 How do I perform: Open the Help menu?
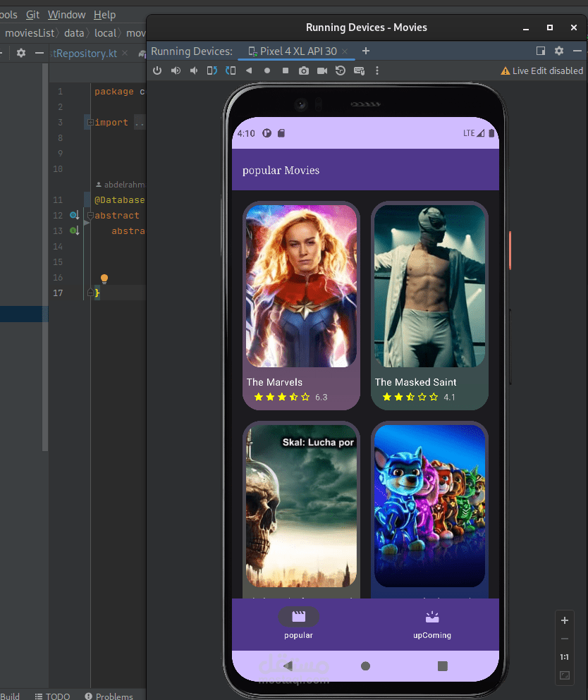click(x=104, y=15)
